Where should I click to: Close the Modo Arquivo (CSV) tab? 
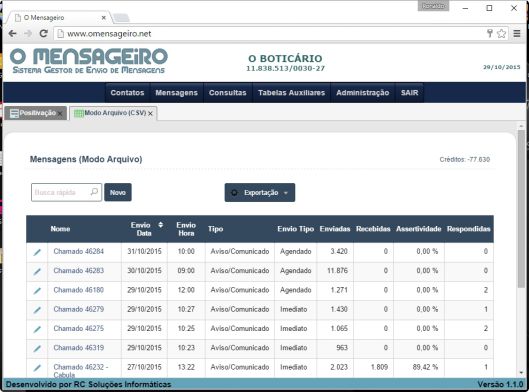tap(150, 114)
